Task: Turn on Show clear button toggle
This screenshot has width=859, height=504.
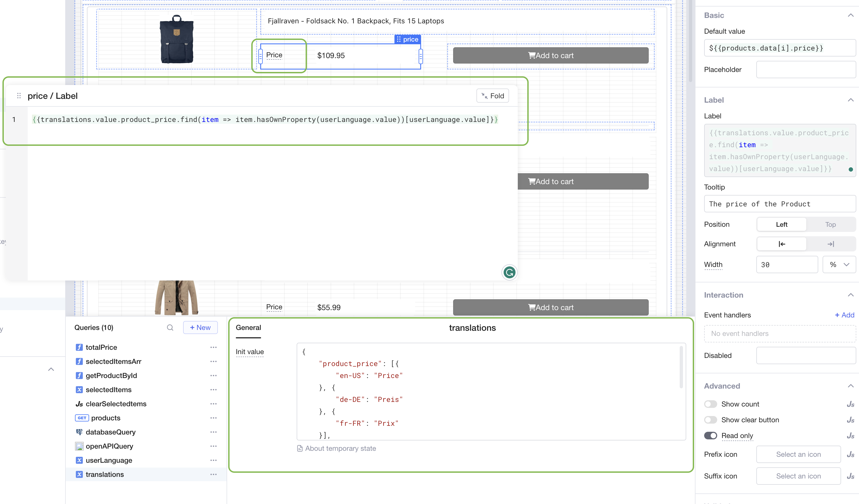Action: (x=710, y=420)
